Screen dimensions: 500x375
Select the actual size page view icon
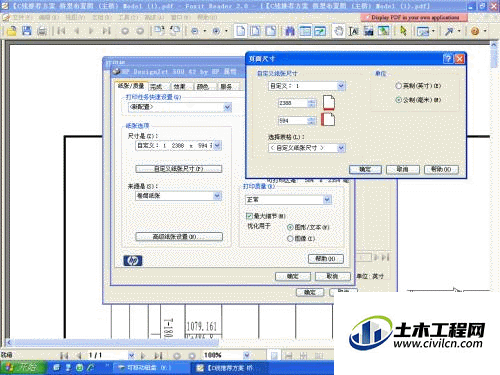[x=240, y=31]
